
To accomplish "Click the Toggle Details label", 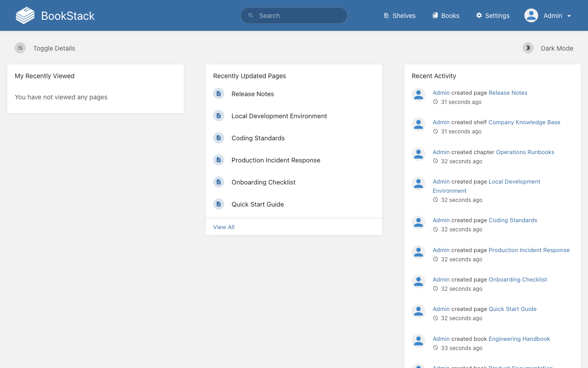I will click(54, 48).
